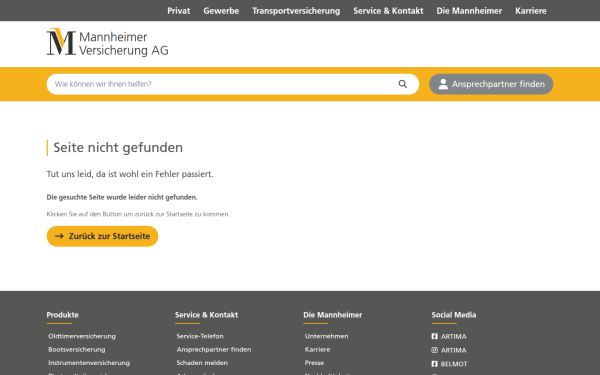Open the BELMOT Facebook icon
This screenshot has height=375, width=600.
click(434, 364)
